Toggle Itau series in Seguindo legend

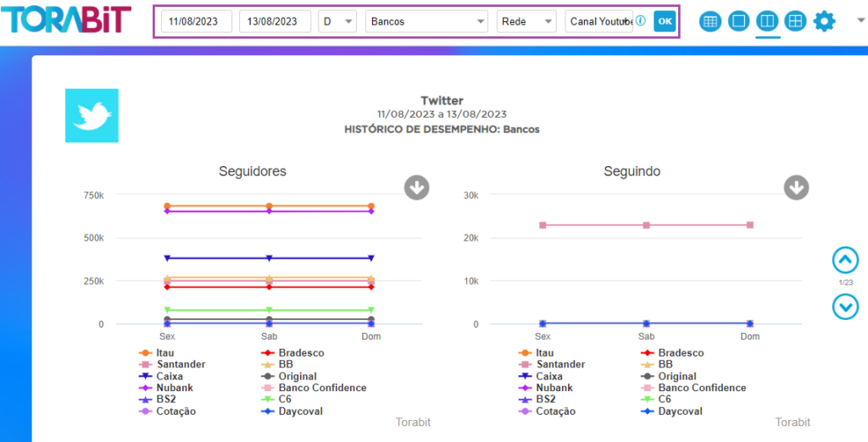click(536, 353)
